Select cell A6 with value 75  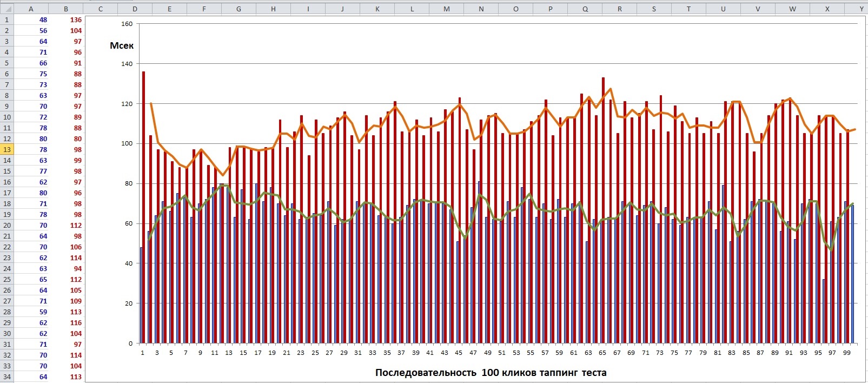point(31,74)
